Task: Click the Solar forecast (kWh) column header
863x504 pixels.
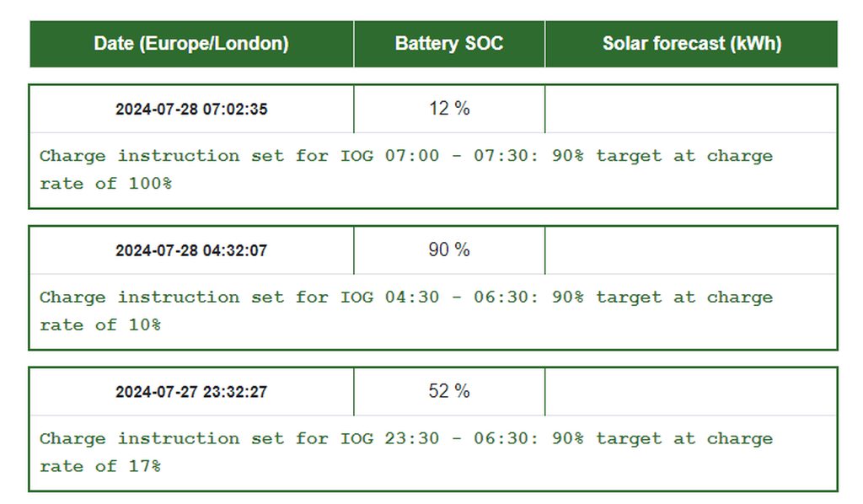Action: 691,44
